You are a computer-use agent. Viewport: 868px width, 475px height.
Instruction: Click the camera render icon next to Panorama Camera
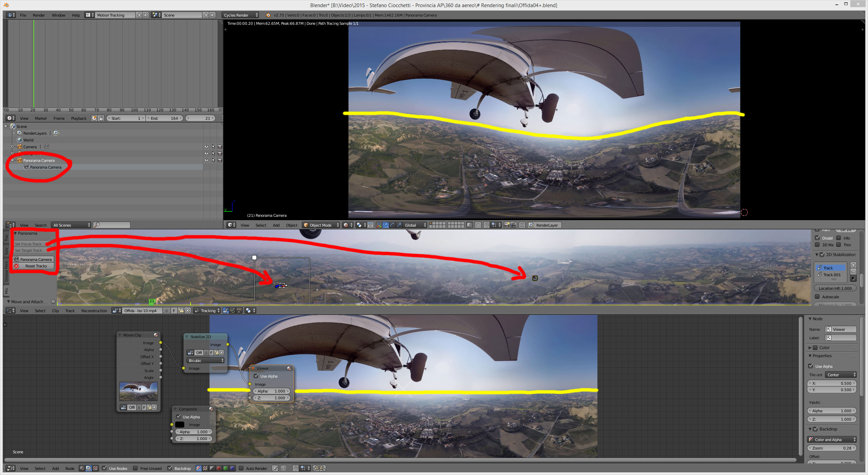pyautogui.click(x=220, y=160)
